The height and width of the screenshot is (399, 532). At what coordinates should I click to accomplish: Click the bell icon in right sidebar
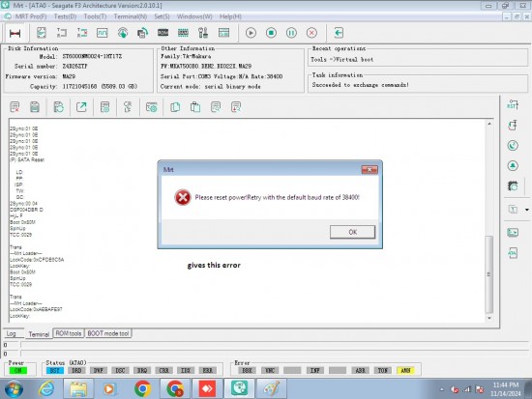[513, 166]
